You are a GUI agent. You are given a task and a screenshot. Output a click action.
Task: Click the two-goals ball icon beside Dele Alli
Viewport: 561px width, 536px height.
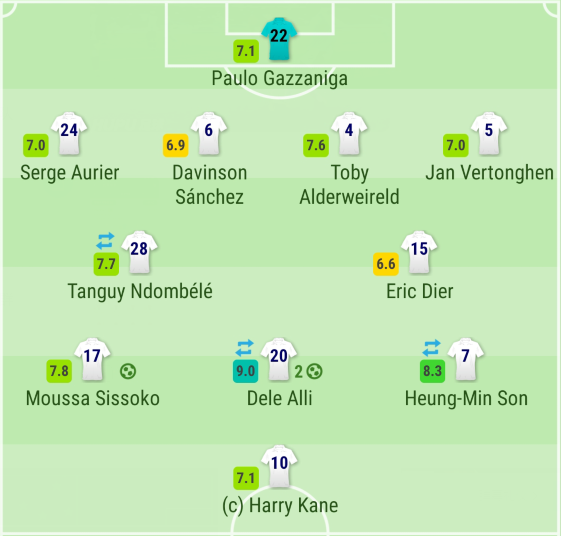click(x=308, y=371)
